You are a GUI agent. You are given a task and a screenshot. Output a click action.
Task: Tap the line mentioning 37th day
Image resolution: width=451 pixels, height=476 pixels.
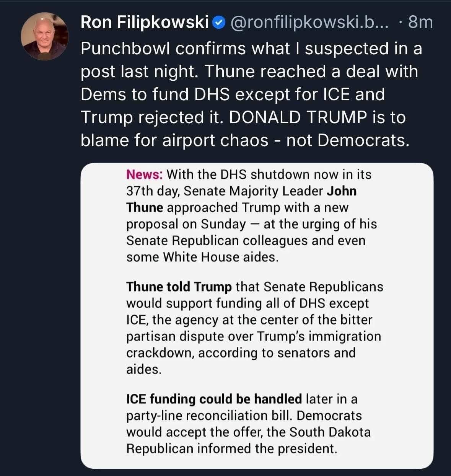click(241, 191)
